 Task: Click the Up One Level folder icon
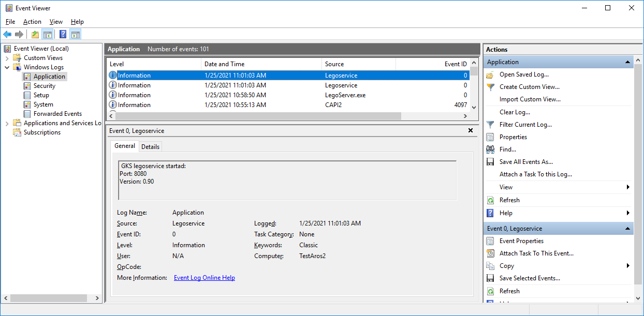tap(35, 35)
